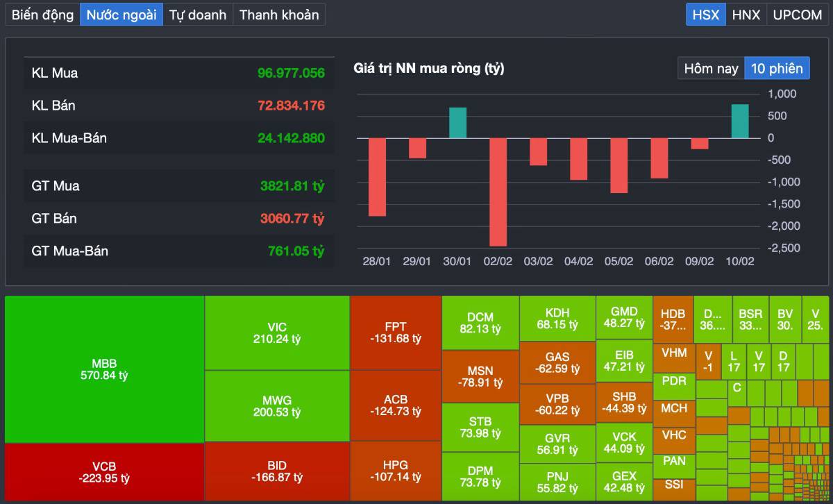
Task: Open the Tự doanh tab
Action: click(x=198, y=15)
